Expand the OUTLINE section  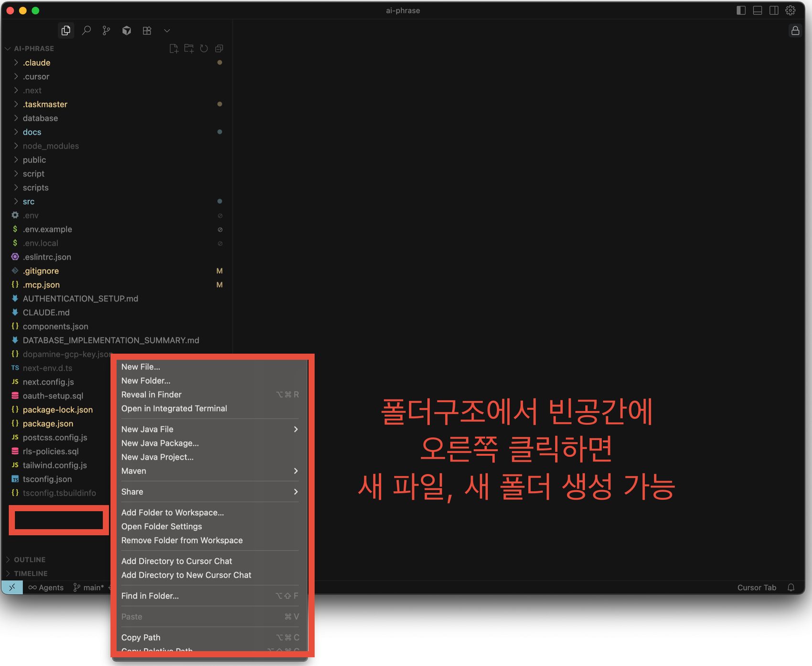point(30,559)
